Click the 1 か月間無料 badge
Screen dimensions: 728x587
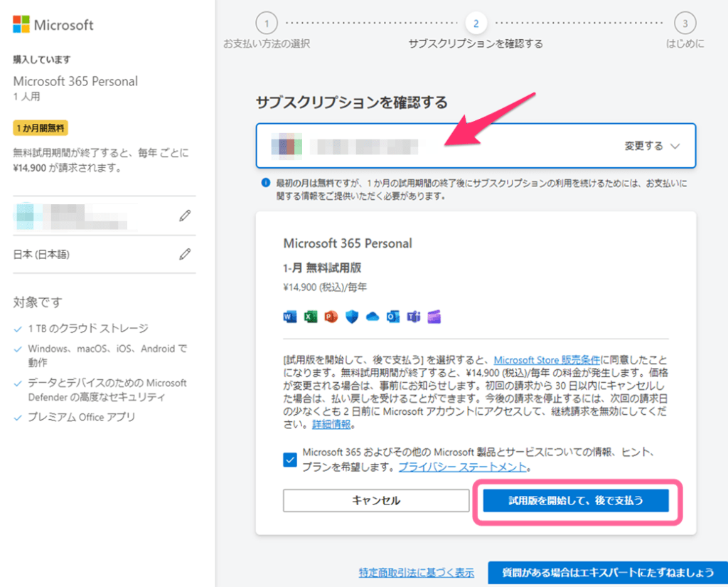41,128
